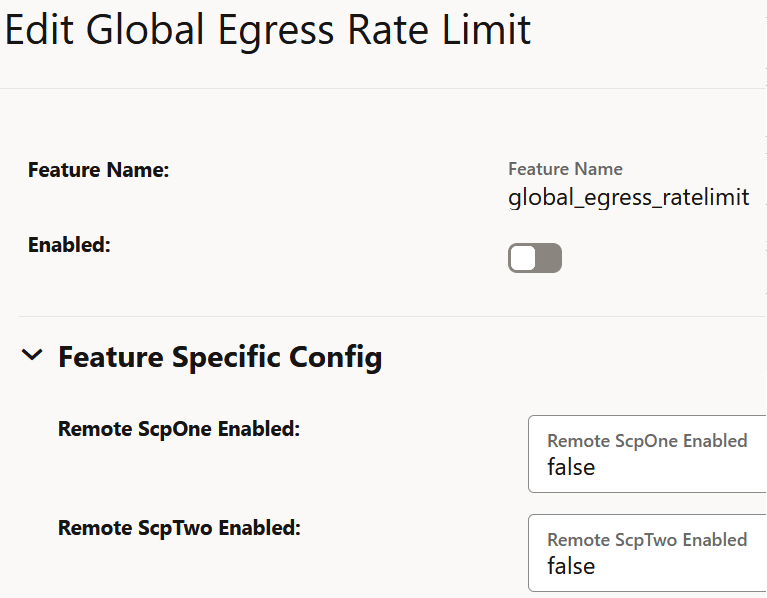Open the Remote ScpOne Enabled field
Image resolution: width=767 pixels, height=598 pixels.
click(648, 454)
